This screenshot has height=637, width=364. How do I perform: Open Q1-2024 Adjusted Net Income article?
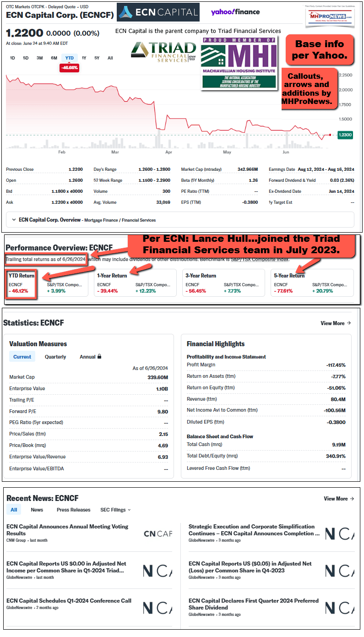[x=66, y=567]
